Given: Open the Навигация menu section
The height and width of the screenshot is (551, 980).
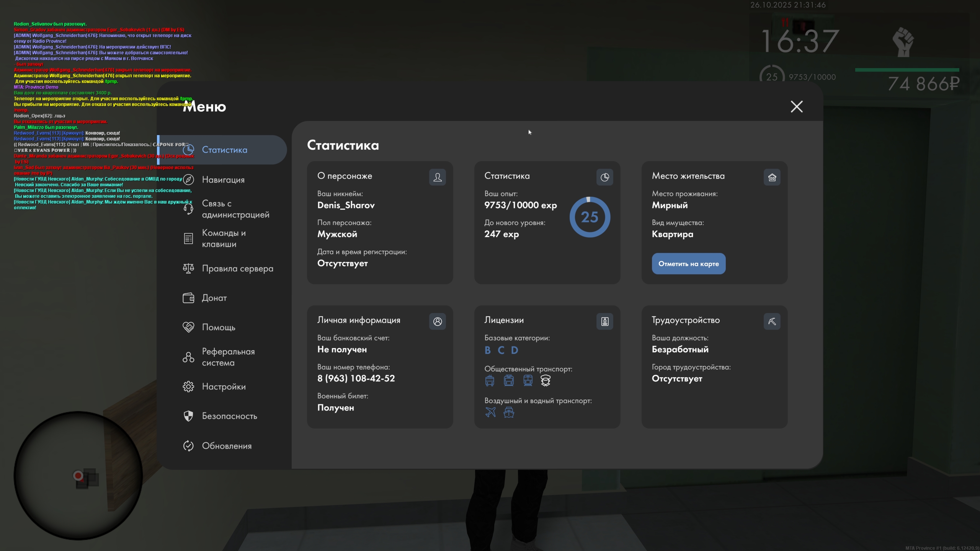Looking at the screenshot, I should 223,179.
